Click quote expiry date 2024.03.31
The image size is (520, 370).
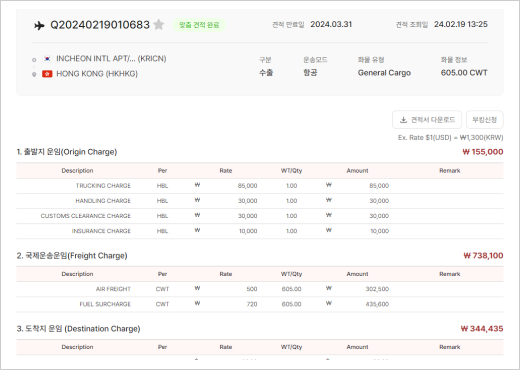pos(331,24)
